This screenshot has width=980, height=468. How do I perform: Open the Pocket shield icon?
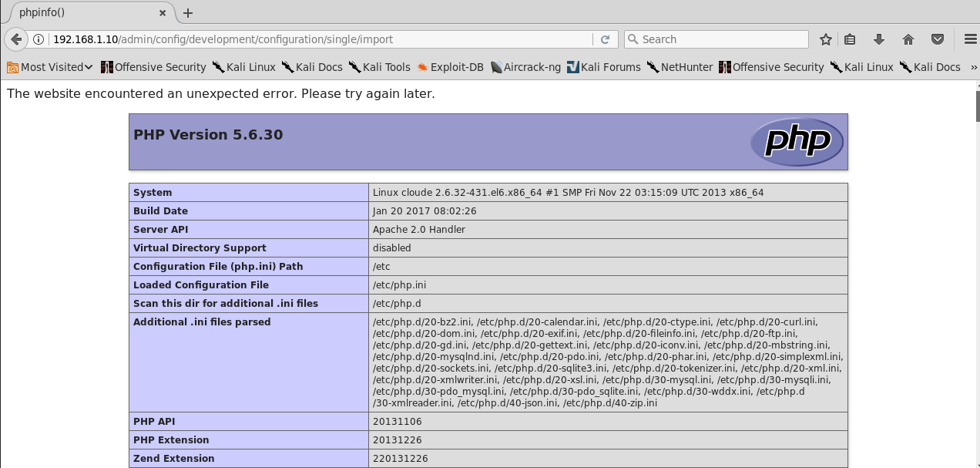tap(938, 39)
